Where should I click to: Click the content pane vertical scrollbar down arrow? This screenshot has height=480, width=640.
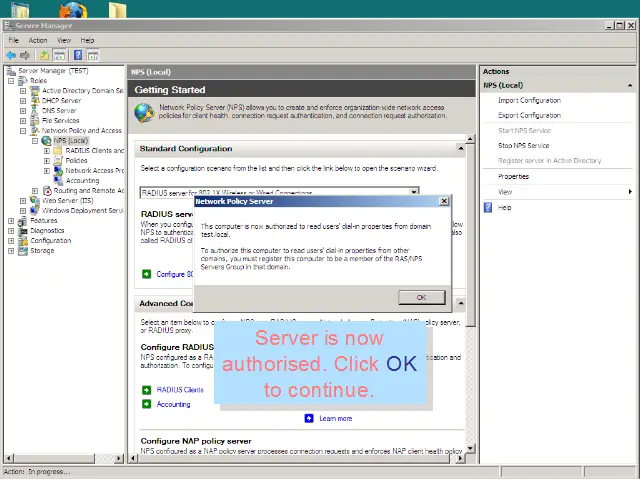[470, 449]
